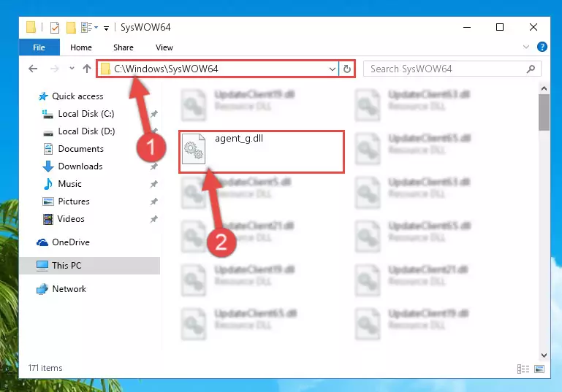Refresh the SysWOW64 folder view
The width and height of the screenshot is (562, 392).
[347, 69]
